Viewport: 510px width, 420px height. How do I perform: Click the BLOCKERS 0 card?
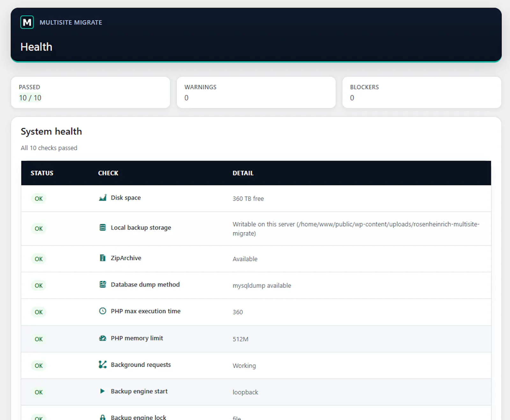pyautogui.click(x=422, y=92)
